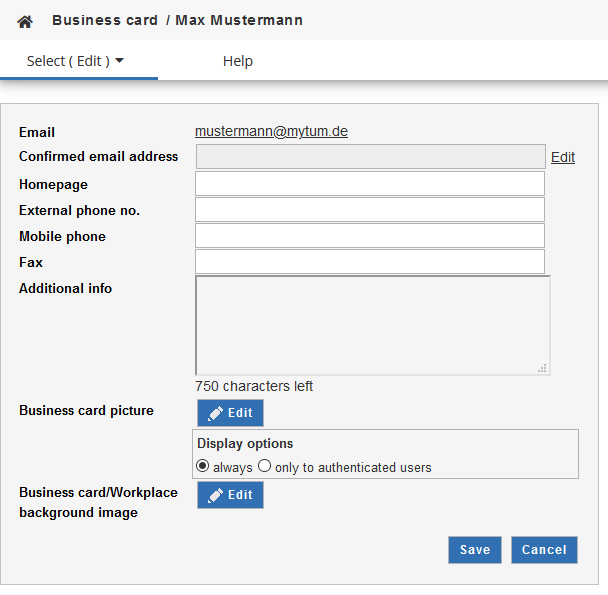Click into the Homepage input field
This screenshot has width=608, height=595.
tap(370, 184)
